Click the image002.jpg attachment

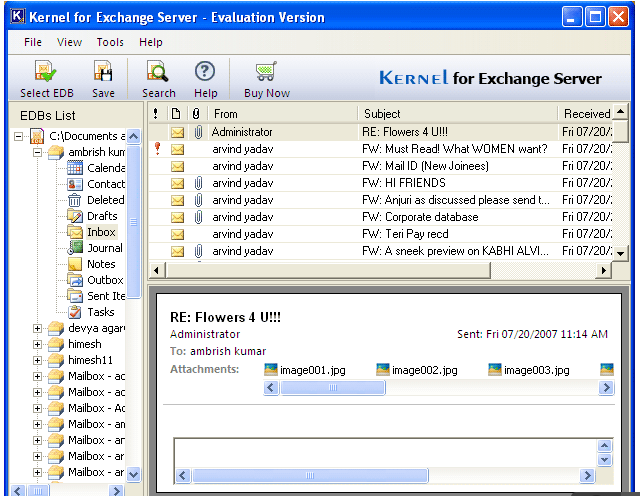pos(417,370)
